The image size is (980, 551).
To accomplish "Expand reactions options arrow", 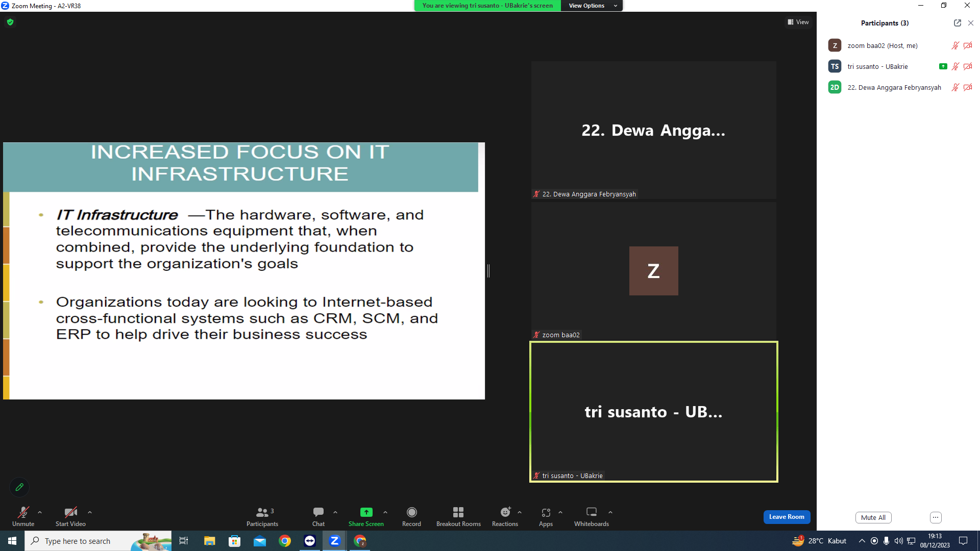I will [x=520, y=512].
